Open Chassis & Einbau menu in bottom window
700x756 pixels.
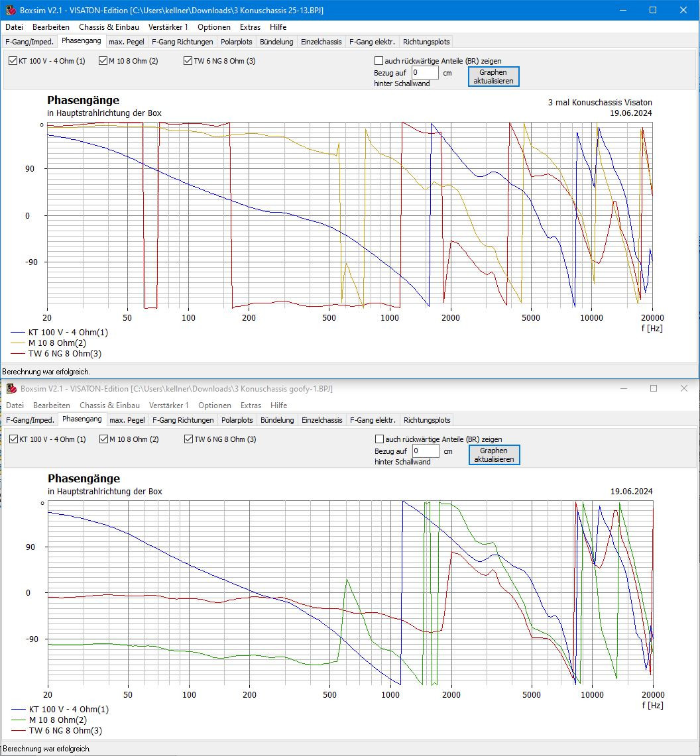[x=109, y=405]
